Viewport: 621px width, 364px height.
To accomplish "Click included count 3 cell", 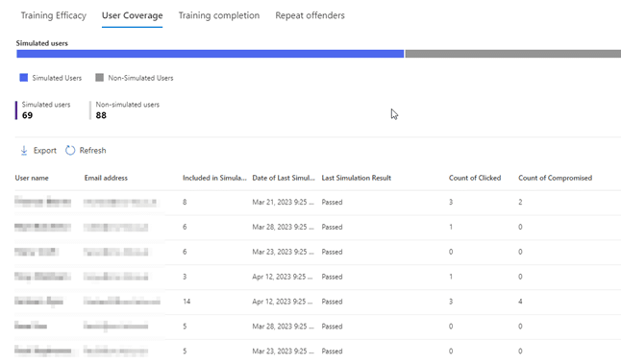I will (x=185, y=277).
